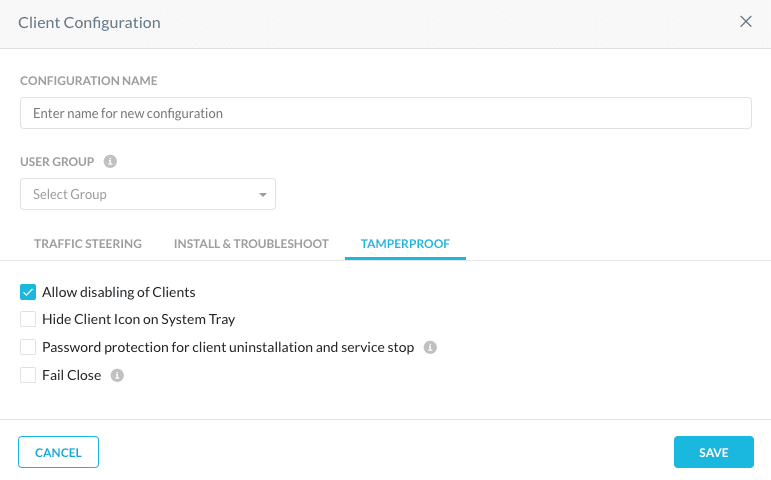Image resolution: width=771 pixels, height=480 pixels.
Task: Select the Tamperproof tab
Action: pyautogui.click(x=405, y=244)
